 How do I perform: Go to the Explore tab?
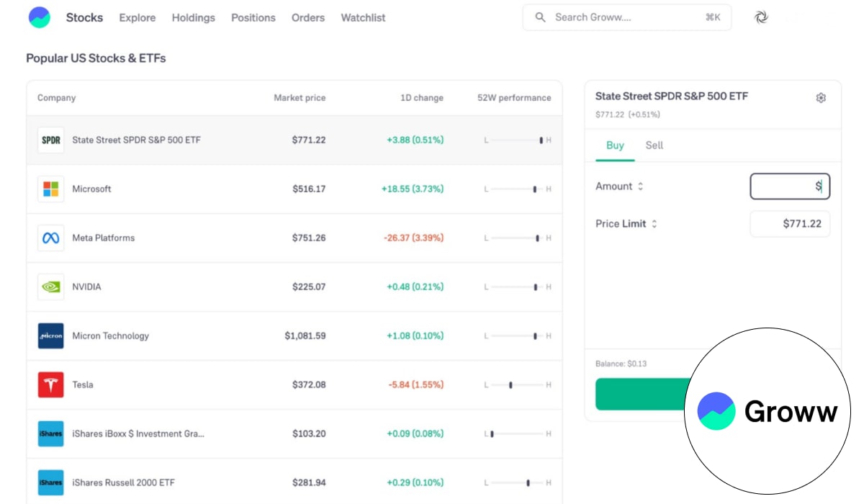pos(138,17)
